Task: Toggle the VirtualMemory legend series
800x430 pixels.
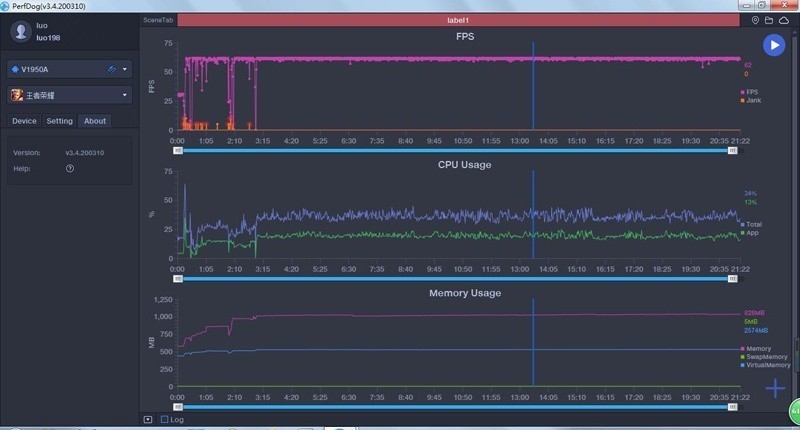Action: (765, 365)
